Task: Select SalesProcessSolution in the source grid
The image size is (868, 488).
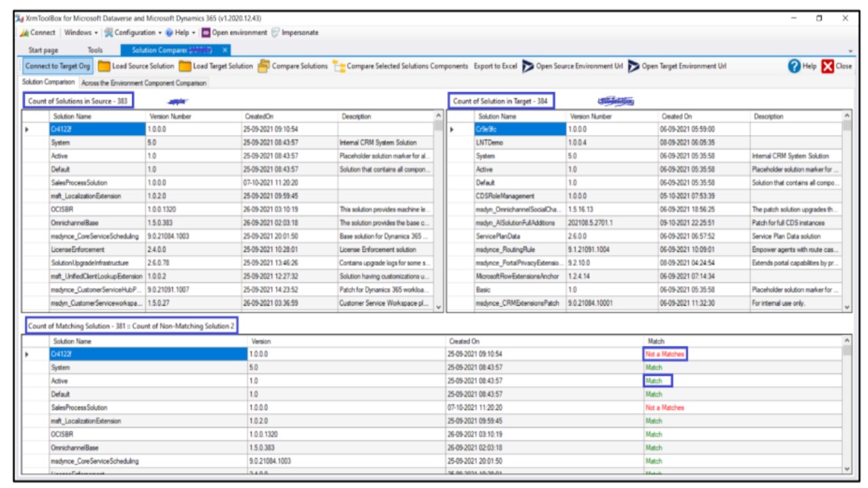Action: click(97, 182)
